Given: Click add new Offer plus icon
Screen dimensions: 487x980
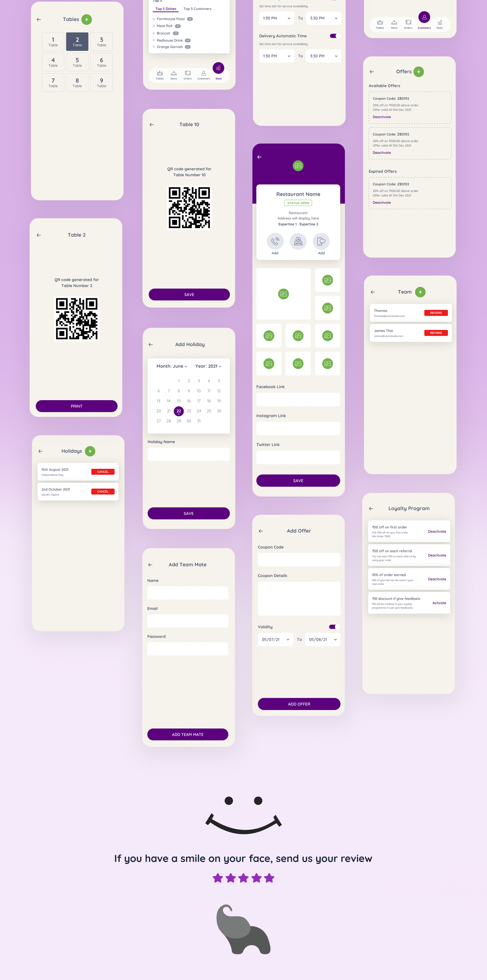Looking at the screenshot, I should pos(419,71).
